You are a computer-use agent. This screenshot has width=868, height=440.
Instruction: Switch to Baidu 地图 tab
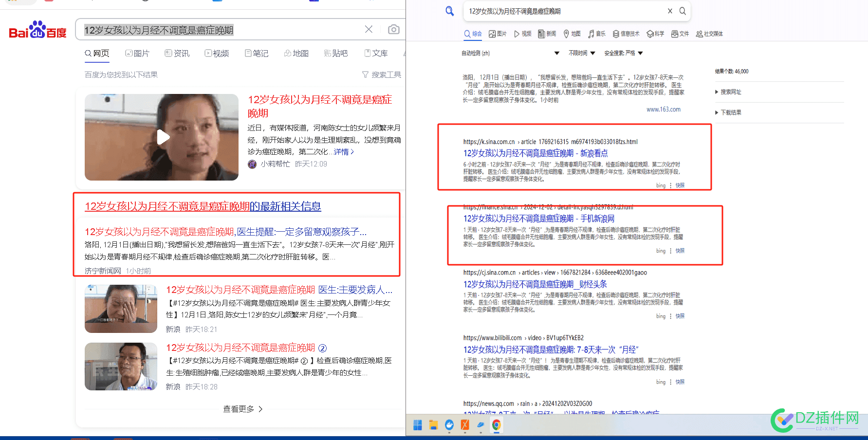(296, 53)
